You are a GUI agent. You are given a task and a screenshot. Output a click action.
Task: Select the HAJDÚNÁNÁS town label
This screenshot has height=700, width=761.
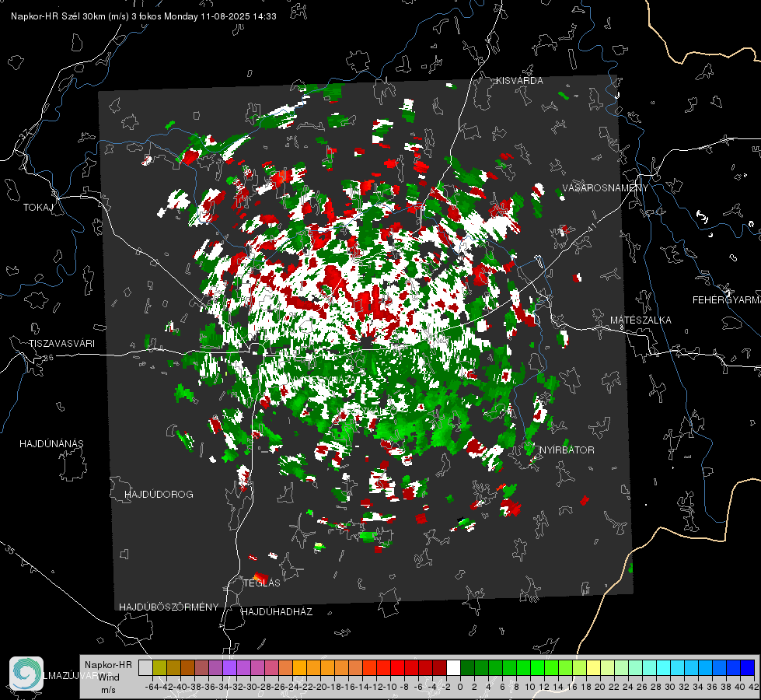[x=51, y=443]
